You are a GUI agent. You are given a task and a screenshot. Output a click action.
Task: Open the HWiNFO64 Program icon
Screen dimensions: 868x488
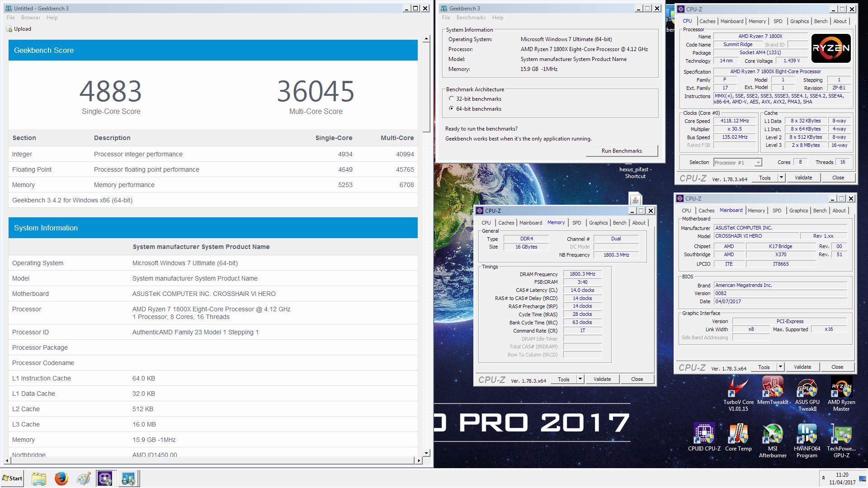tap(807, 441)
